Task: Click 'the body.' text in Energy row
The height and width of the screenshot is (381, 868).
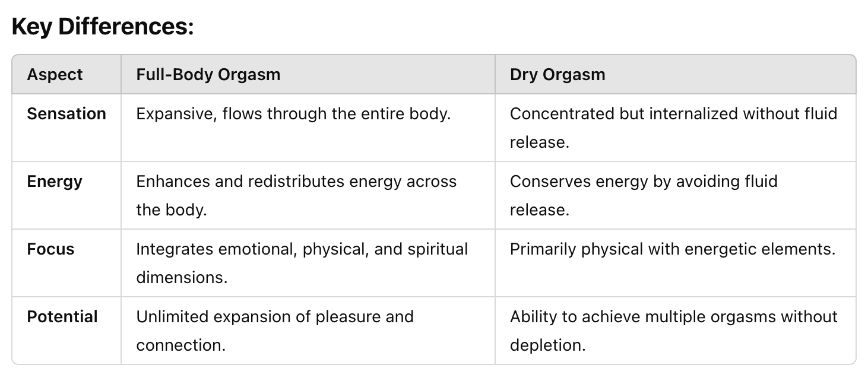Action: (x=172, y=210)
